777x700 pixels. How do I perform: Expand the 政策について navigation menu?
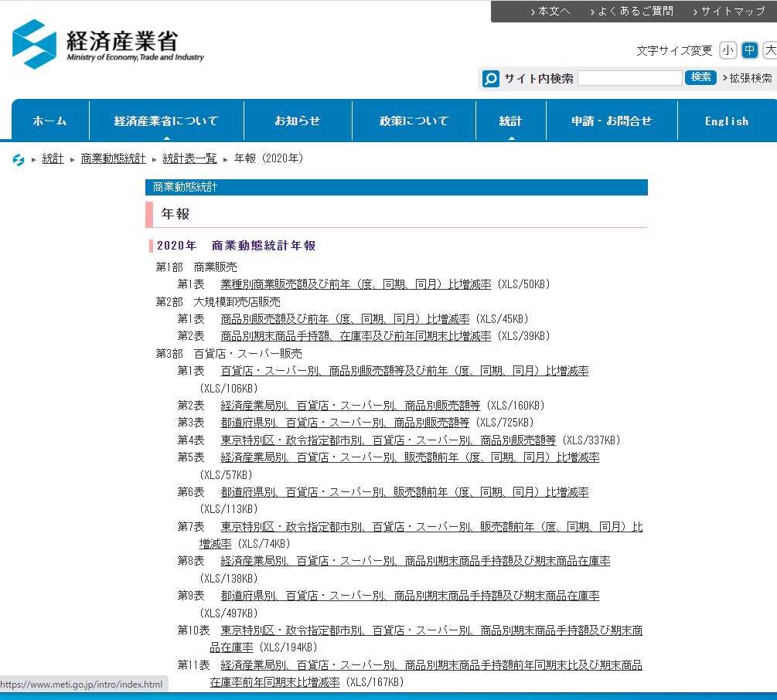click(x=414, y=121)
